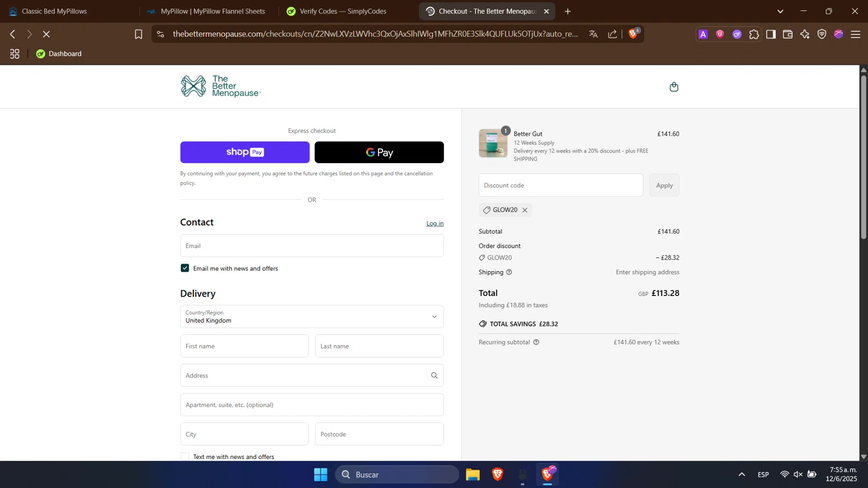Viewport: 868px width, 488px height.
Task: Close the Checkout tab
Action: pyautogui.click(x=546, y=12)
